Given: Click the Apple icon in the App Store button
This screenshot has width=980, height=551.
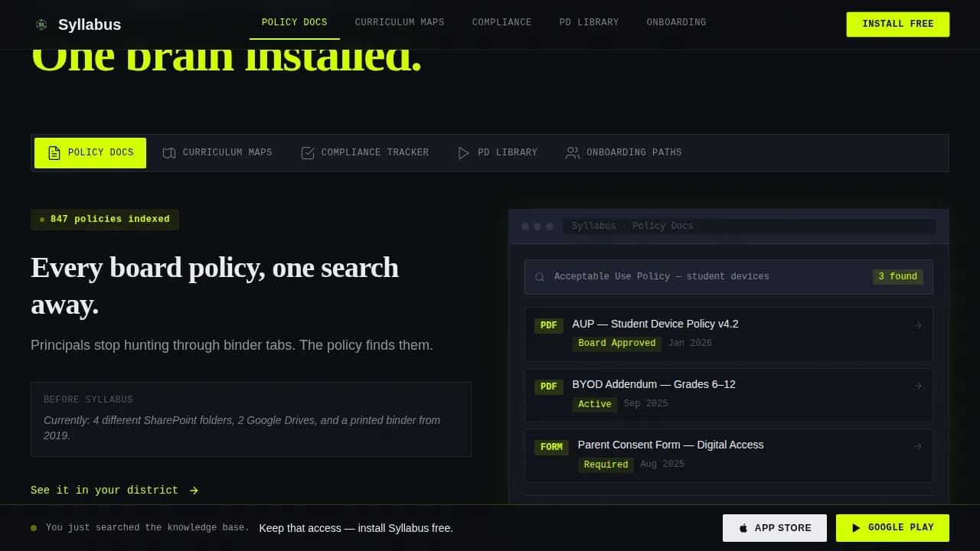Looking at the screenshot, I should tap(743, 528).
